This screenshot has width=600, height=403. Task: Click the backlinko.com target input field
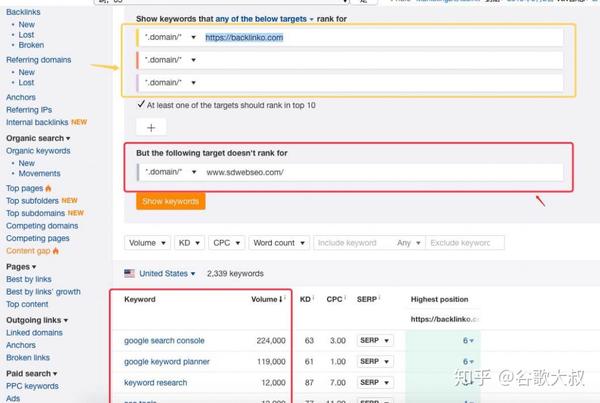click(x=384, y=37)
